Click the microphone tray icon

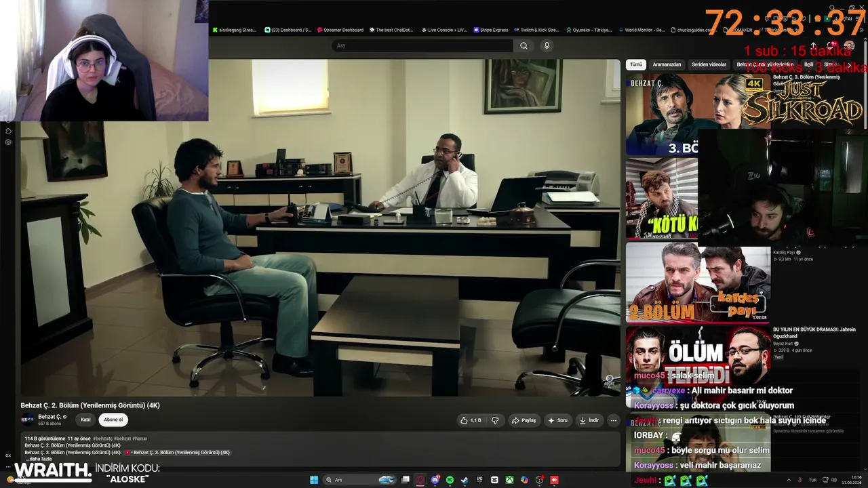(x=800, y=480)
